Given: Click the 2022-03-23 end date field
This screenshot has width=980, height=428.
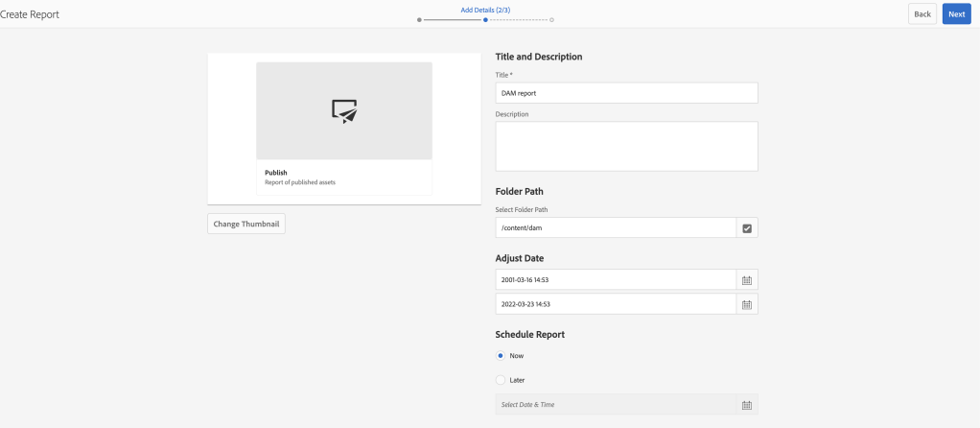Looking at the screenshot, I should (x=615, y=304).
